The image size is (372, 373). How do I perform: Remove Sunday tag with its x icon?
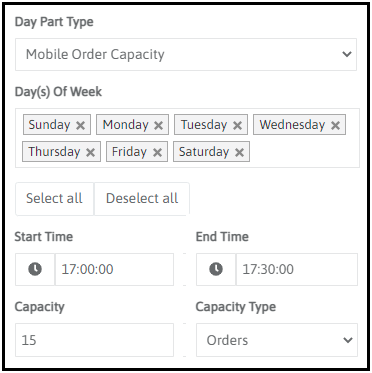tap(80, 125)
